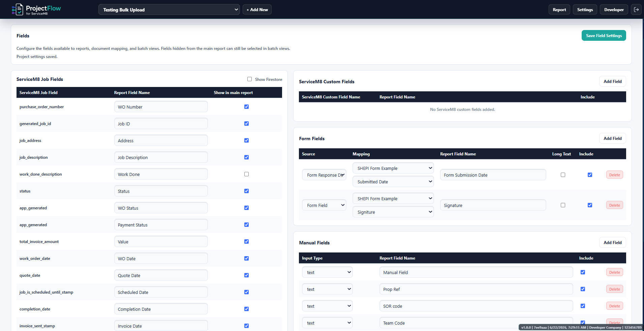
Task: Toggle main report checkbox for work_order_date
Action: coord(246,259)
